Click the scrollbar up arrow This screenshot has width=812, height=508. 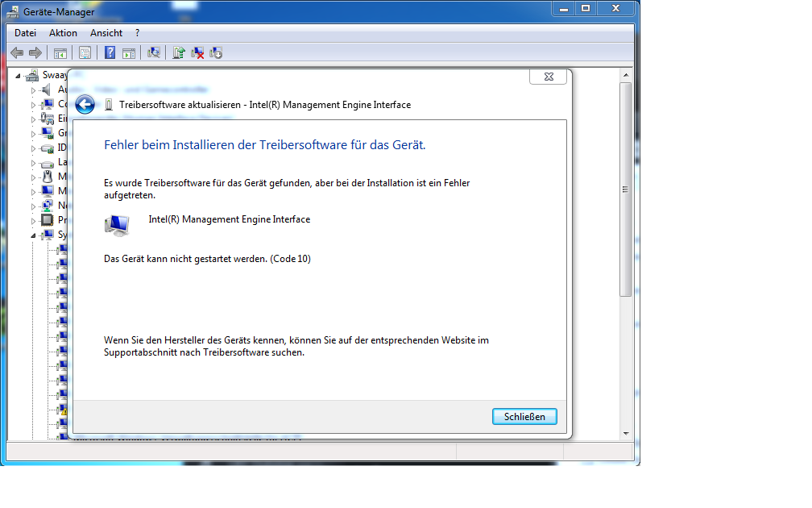[x=626, y=76]
